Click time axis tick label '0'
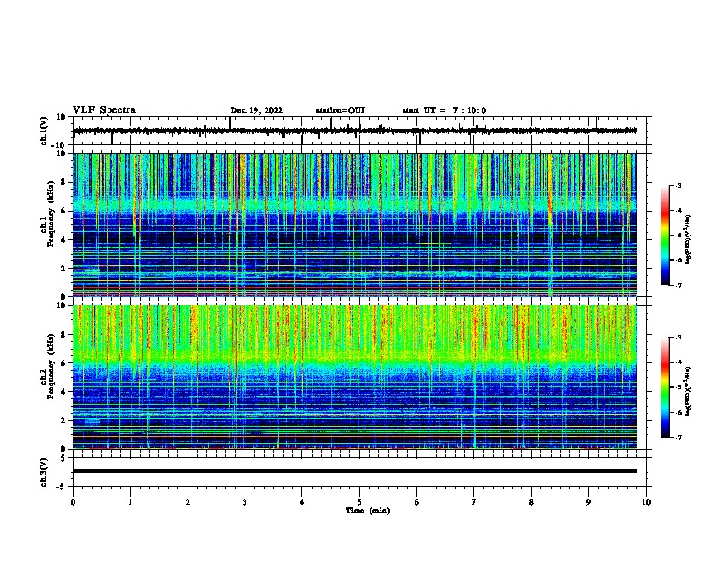 pyautogui.click(x=73, y=502)
